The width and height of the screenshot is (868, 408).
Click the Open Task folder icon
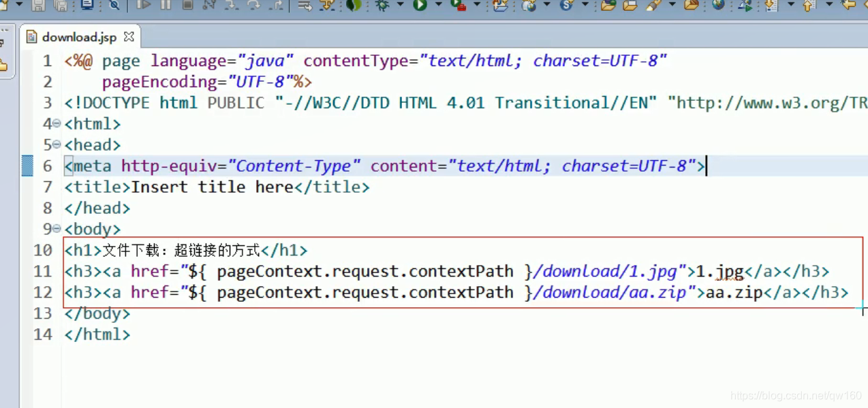click(630, 5)
